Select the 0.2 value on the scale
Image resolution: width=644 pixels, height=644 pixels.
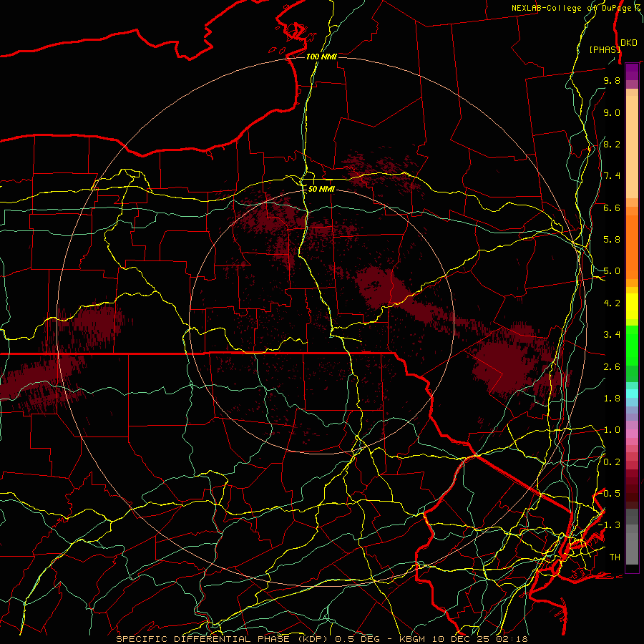[x=612, y=462]
